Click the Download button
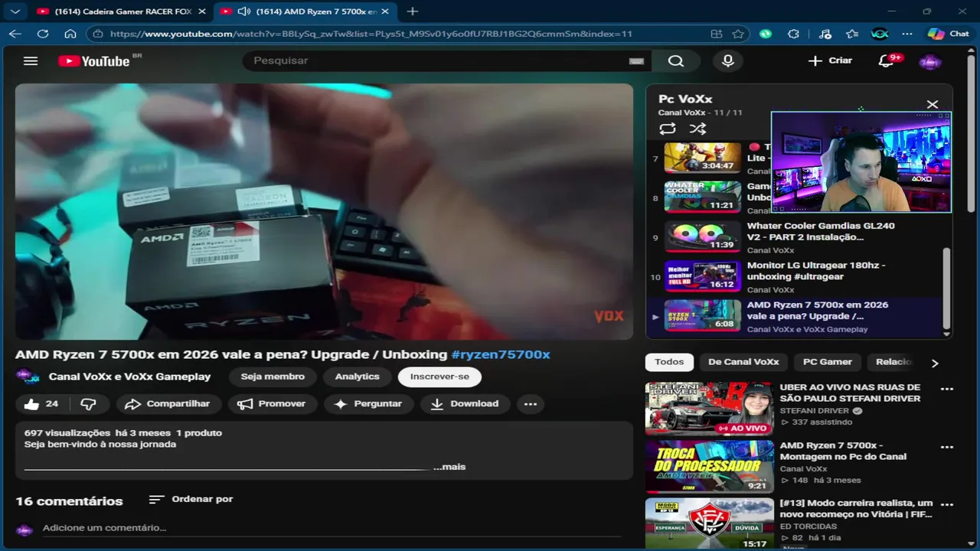The width and height of the screenshot is (980, 551). pos(465,404)
